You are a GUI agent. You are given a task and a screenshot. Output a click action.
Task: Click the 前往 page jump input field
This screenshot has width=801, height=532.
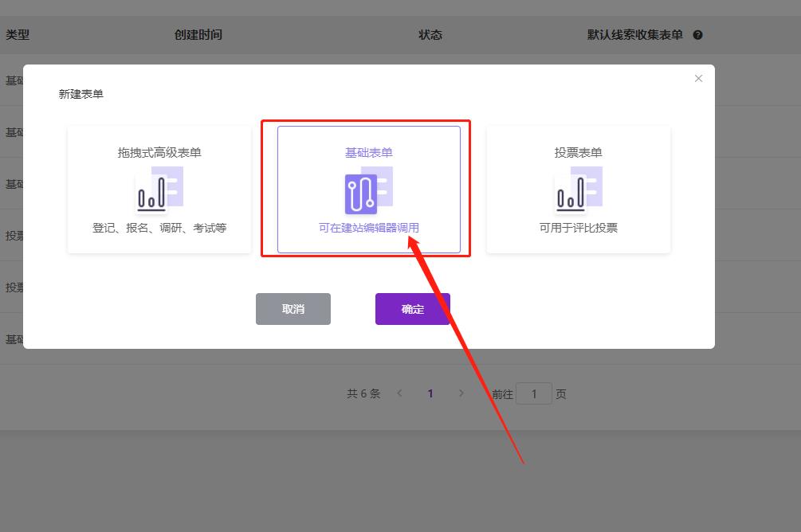click(535, 393)
